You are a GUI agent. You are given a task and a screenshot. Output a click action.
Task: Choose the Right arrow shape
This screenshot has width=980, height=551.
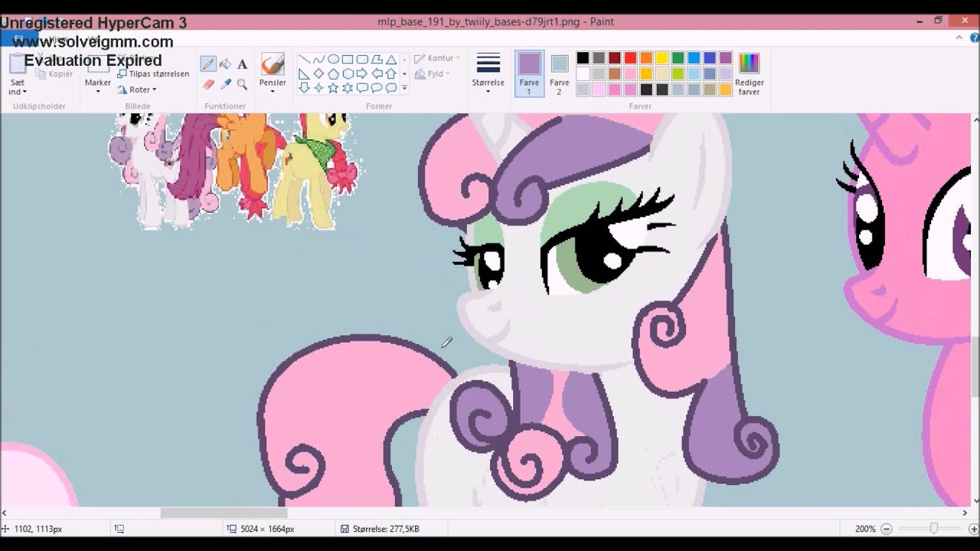click(x=362, y=73)
